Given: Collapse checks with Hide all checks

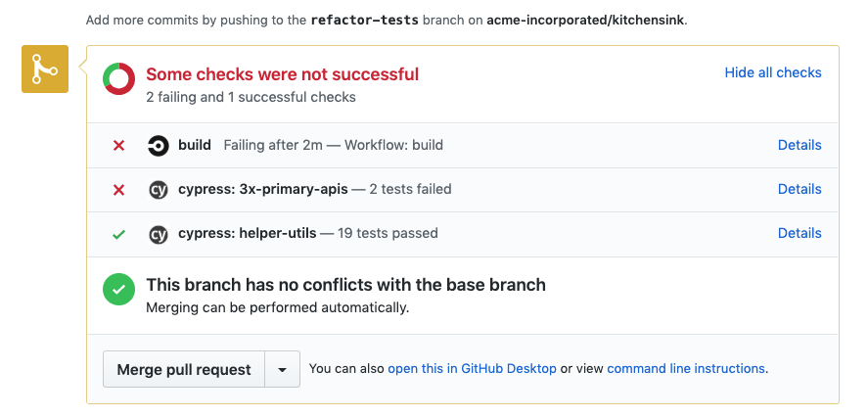Looking at the screenshot, I should pos(772,72).
